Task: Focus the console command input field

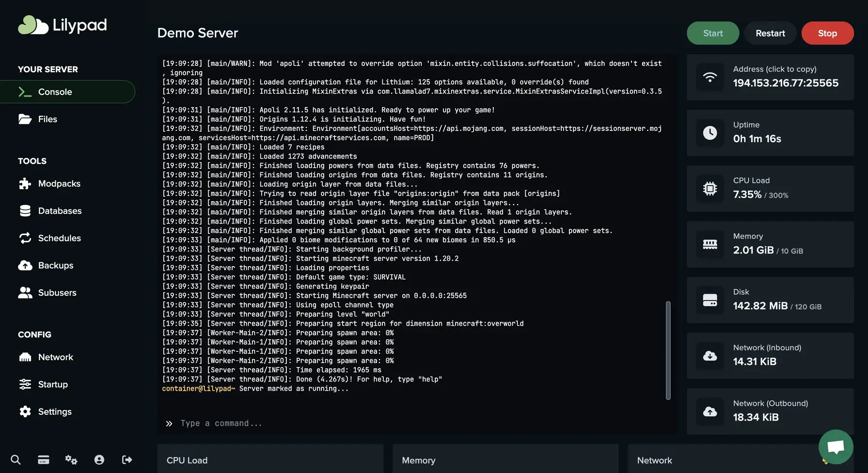Action: point(417,423)
